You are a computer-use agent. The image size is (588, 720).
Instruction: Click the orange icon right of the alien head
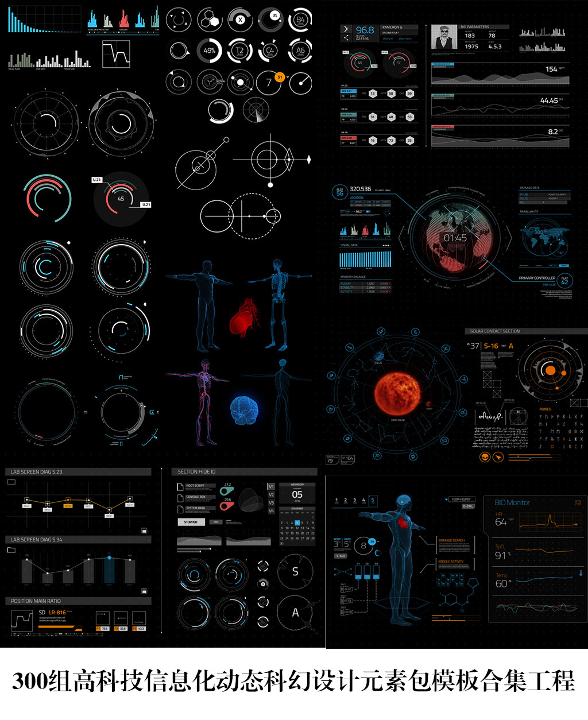[498, 458]
